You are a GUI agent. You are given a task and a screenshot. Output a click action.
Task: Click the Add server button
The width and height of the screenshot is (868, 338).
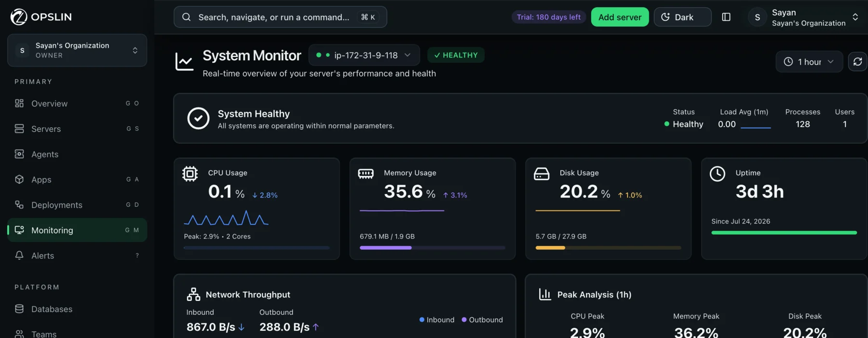(x=620, y=17)
